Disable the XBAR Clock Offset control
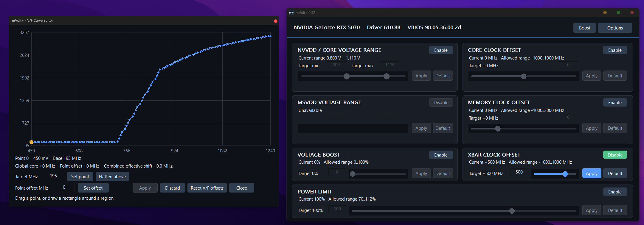This screenshot has width=644, height=225. pos(615,155)
